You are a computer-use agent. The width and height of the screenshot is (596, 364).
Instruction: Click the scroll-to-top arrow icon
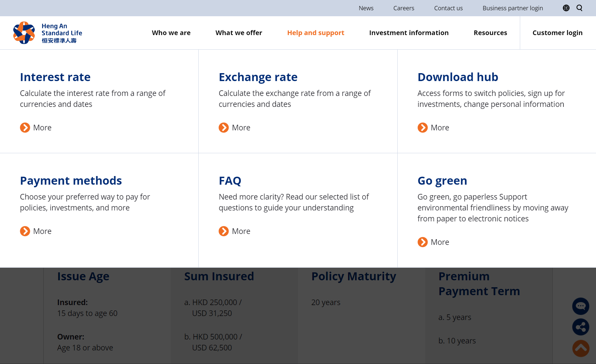point(580,348)
